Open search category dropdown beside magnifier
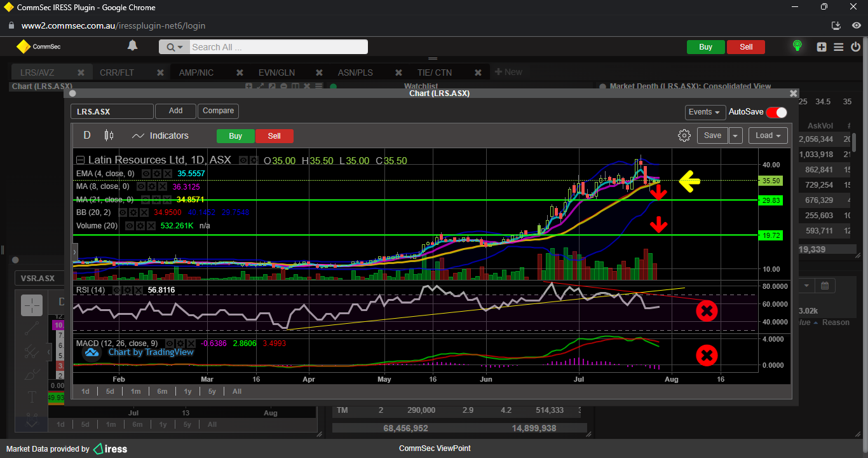 point(174,47)
